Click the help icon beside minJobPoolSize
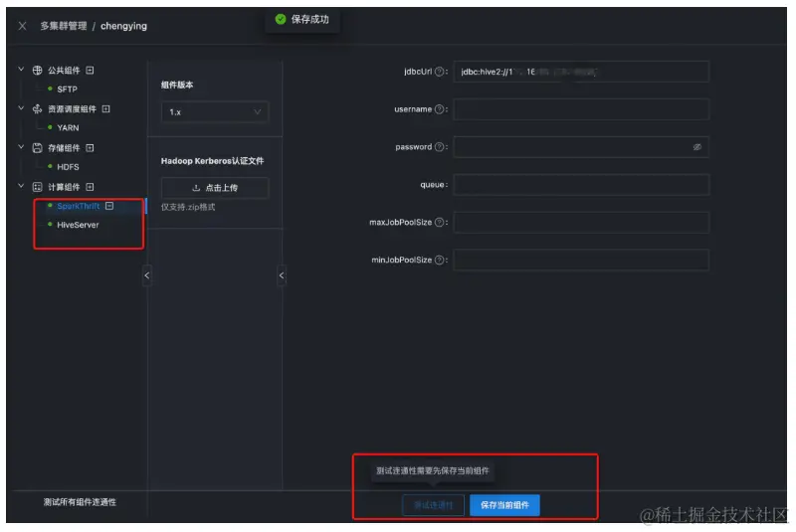The height and width of the screenshot is (532, 796). point(440,260)
